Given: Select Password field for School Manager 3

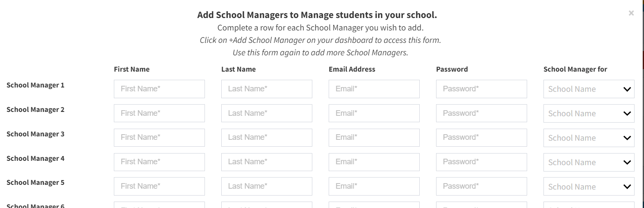Looking at the screenshot, I should [x=481, y=138].
